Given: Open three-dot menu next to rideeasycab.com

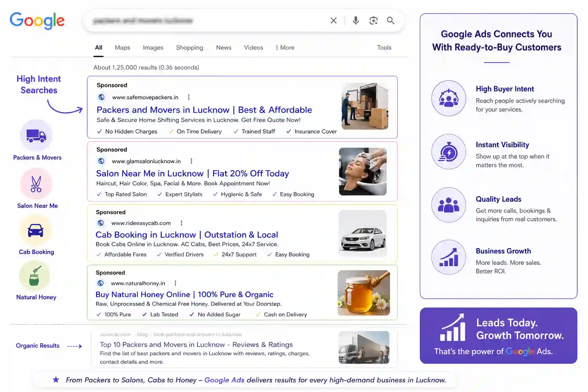Looking at the screenshot, I should 181,223.
